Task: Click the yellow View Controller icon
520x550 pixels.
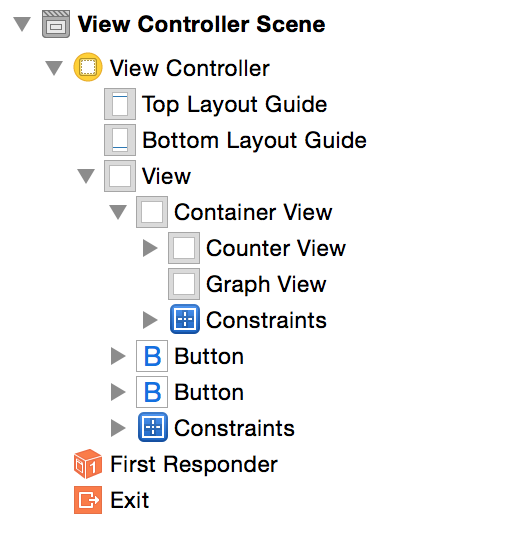Action: click(x=88, y=67)
